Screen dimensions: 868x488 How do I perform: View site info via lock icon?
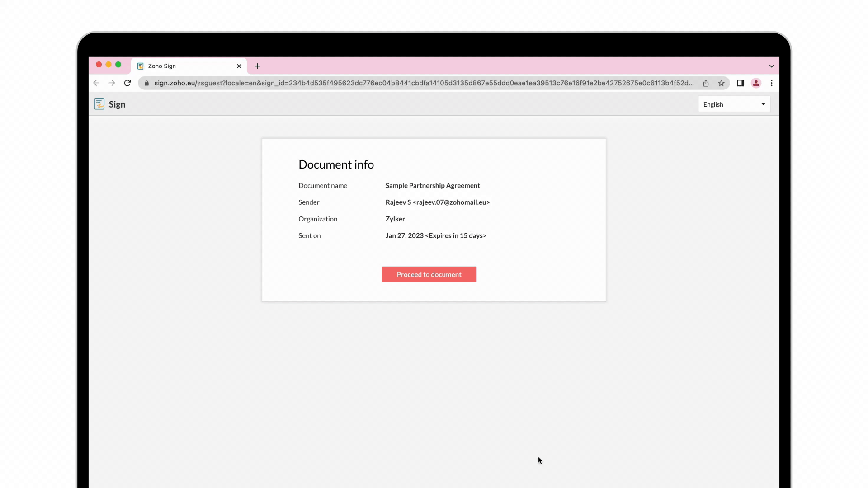146,83
